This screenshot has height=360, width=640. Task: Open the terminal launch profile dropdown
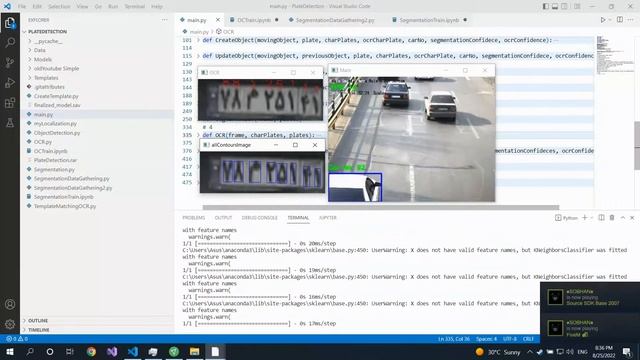(x=591, y=218)
